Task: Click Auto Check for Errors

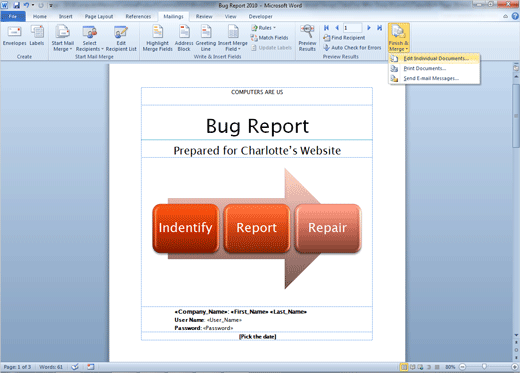Action: coord(352,48)
